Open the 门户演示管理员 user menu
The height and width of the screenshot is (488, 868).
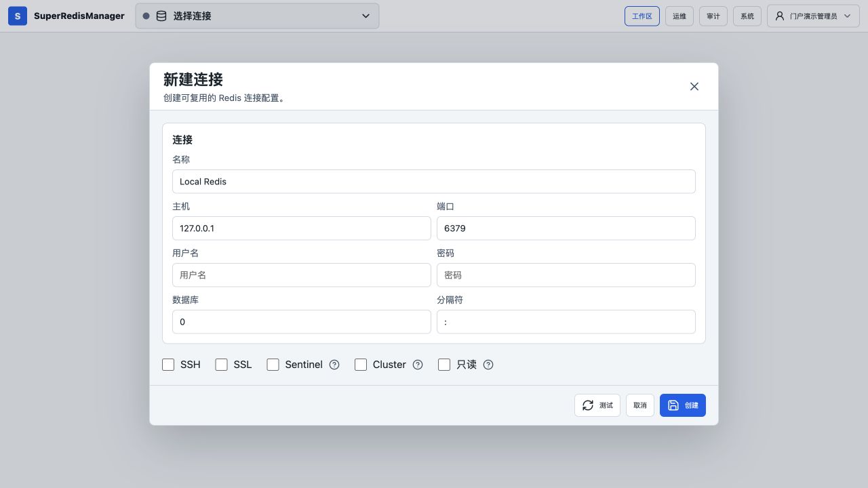tap(813, 16)
